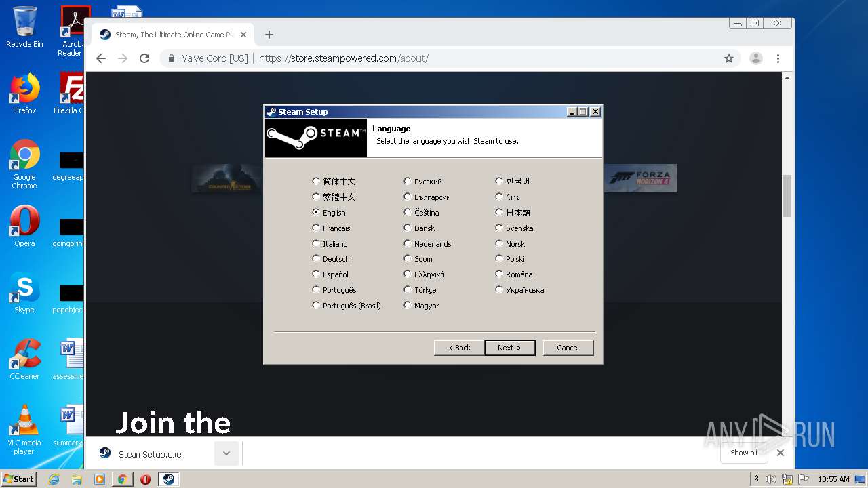Screen dimensions: 868x488
Task: Open the volume control tray icon
Action: click(771, 479)
